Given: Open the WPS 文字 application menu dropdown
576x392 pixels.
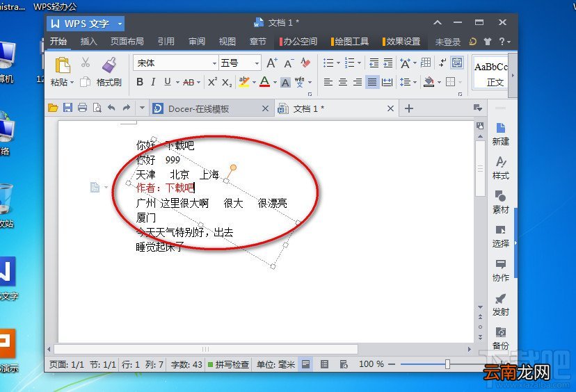Looking at the screenshot, I should 120,24.
